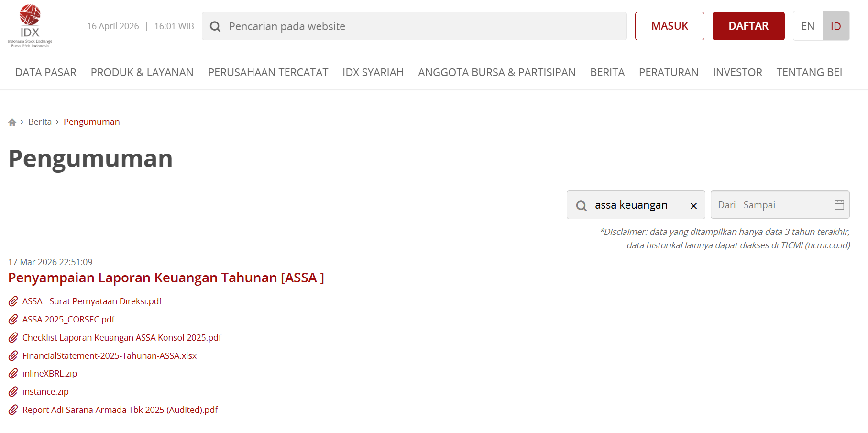Click the Disclaimer note text
The width and height of the screenshot is (868, 433).
coord(725,238)
